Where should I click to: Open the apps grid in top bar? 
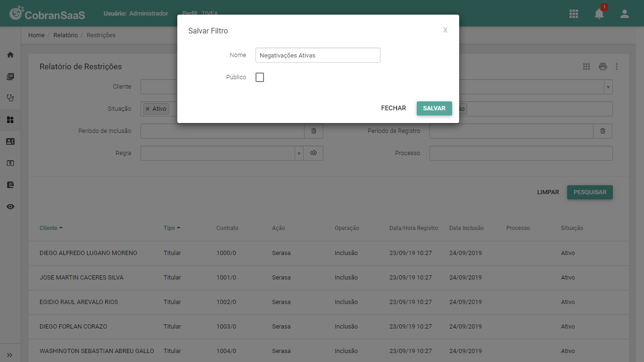(x=574, y=14)
